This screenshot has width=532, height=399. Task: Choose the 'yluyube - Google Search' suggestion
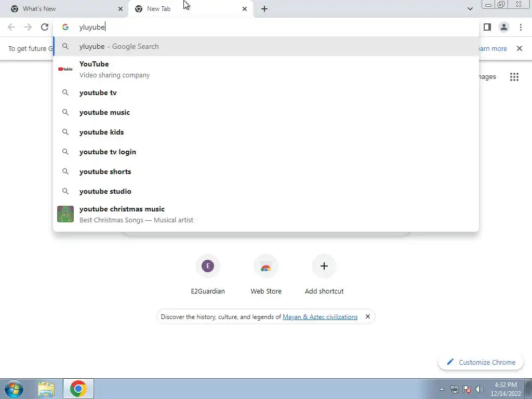tap(266, 46)
